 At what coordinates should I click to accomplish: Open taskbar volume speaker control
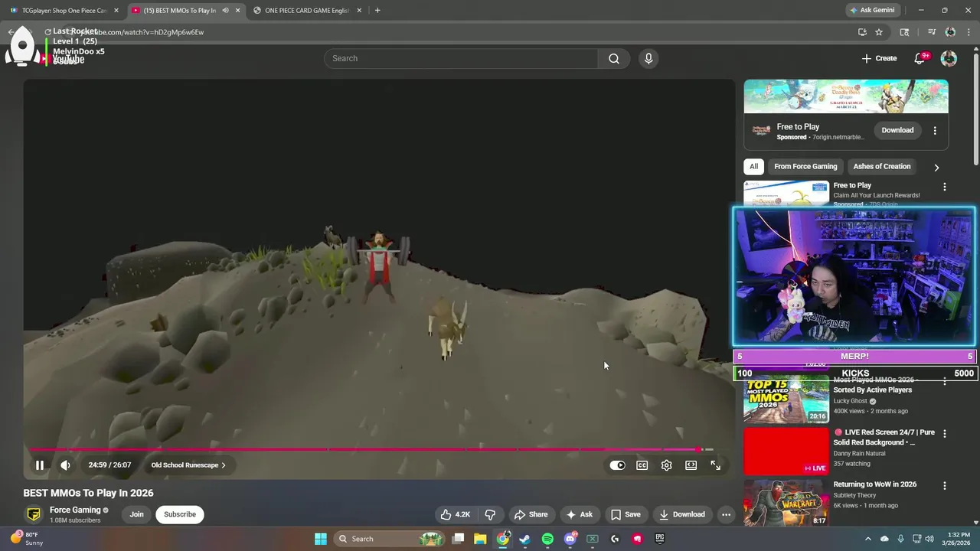(x=930, y=539)
